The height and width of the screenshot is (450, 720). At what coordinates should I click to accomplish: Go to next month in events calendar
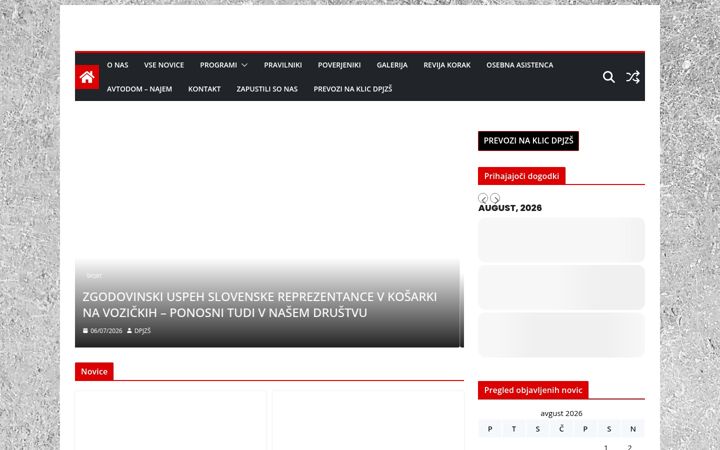coord(495,198)
